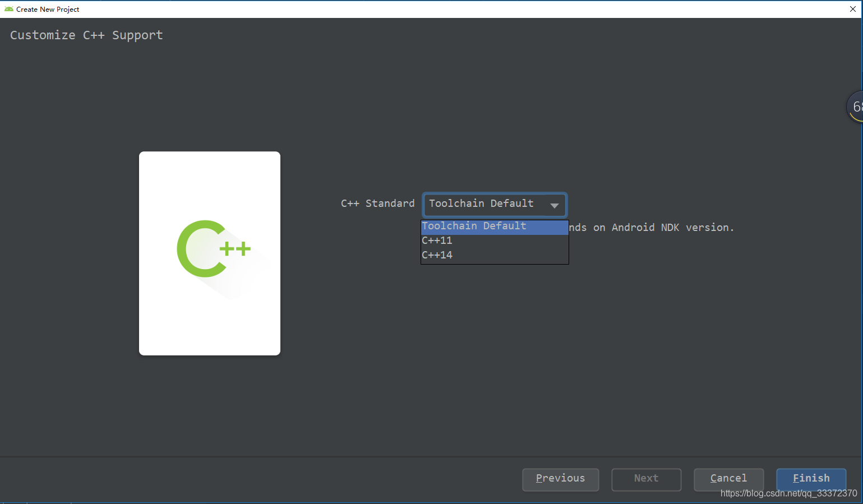The width and height of the screenshot is (863, 504).
Task: Click the 'Customize C++ Support' heading
Action: 86,35
